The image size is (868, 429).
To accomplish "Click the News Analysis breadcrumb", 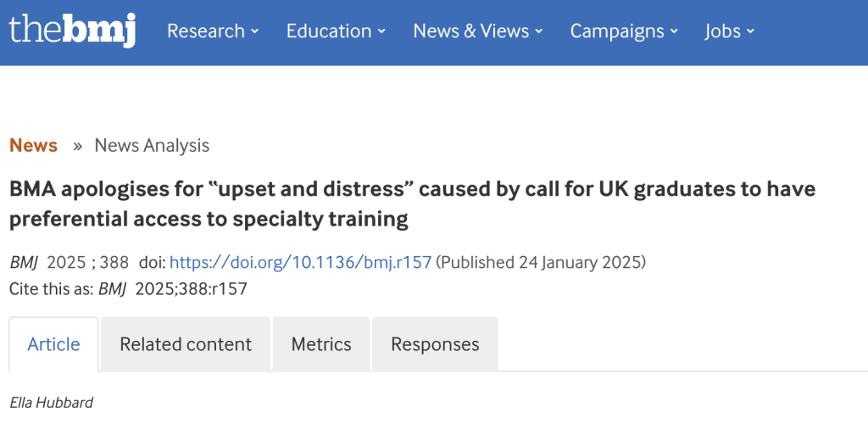I will click(152, 145).
